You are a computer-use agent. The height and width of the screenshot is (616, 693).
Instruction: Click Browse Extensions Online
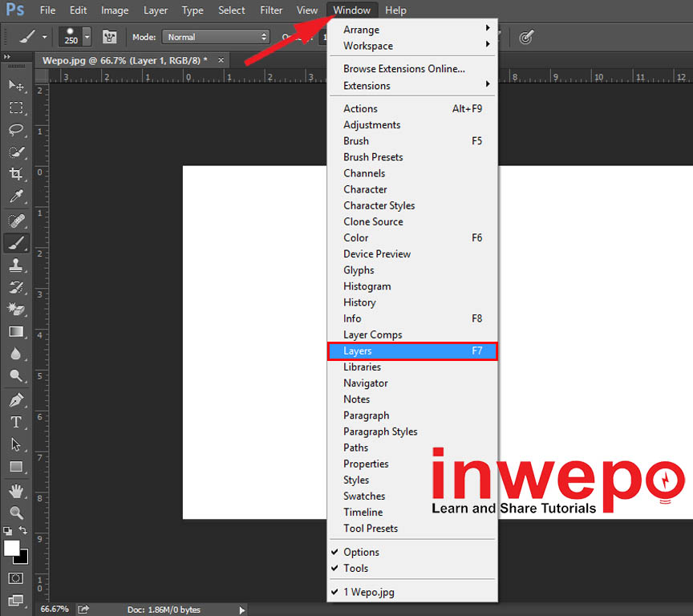pos(403,69)
